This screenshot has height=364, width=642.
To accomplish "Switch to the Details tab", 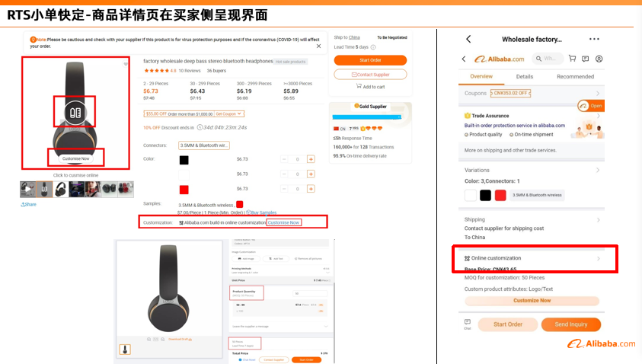I will [x=525, y=77].
